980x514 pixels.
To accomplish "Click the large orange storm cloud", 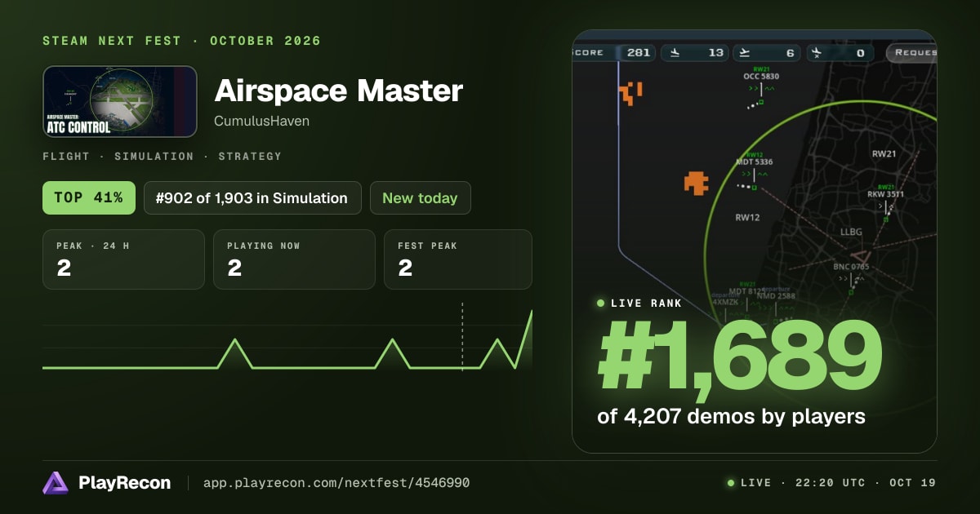I will click(696, 182).
